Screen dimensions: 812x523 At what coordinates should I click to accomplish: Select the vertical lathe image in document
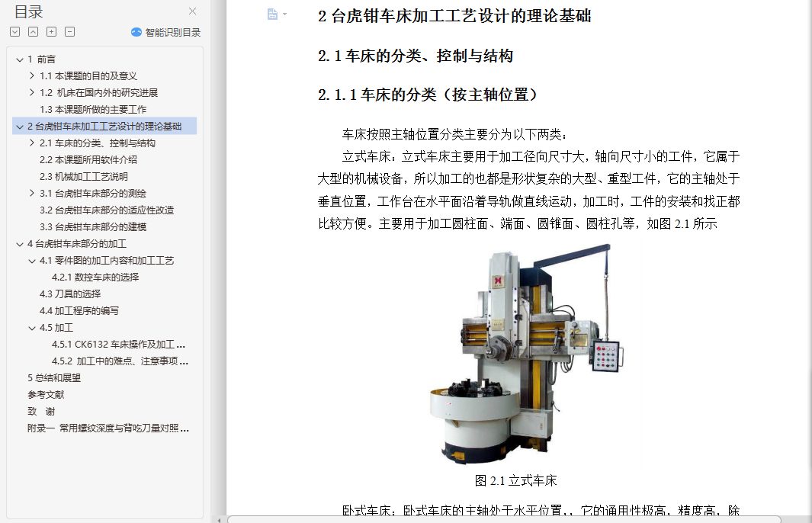526,355
